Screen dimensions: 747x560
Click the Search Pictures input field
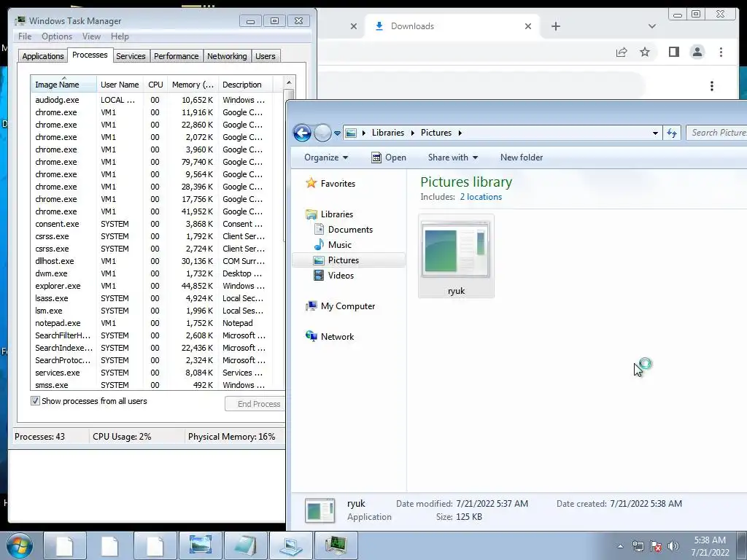click(x=716, y=133)
